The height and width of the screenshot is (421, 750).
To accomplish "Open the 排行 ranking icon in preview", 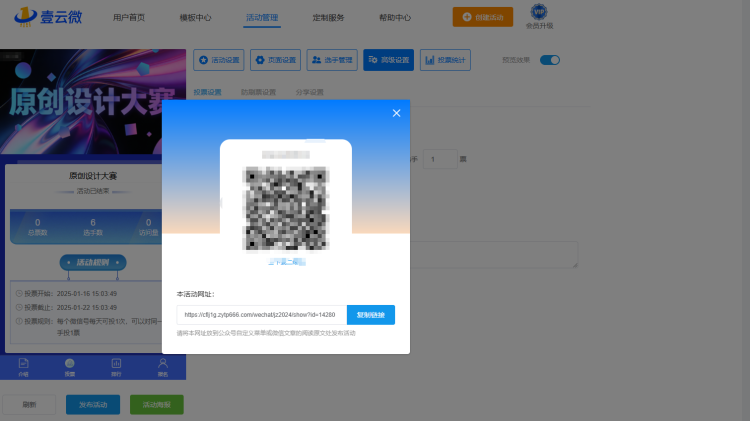I will [116, 367].
